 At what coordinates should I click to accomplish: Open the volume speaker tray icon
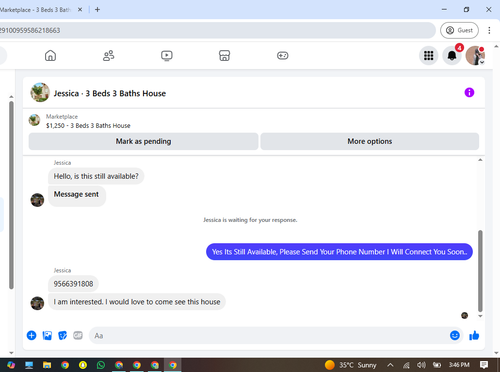tap(421, 365)
